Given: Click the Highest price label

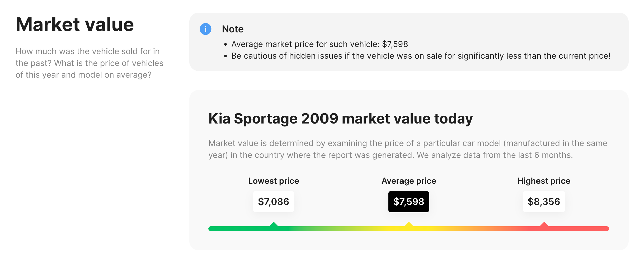Looking at the screenshot, I should click(544, 181).
